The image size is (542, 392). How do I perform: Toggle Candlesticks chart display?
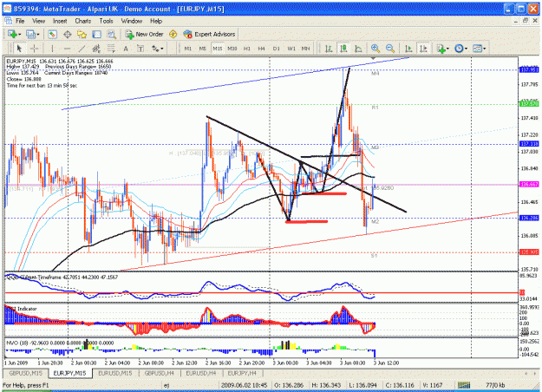tap(343, 49)
